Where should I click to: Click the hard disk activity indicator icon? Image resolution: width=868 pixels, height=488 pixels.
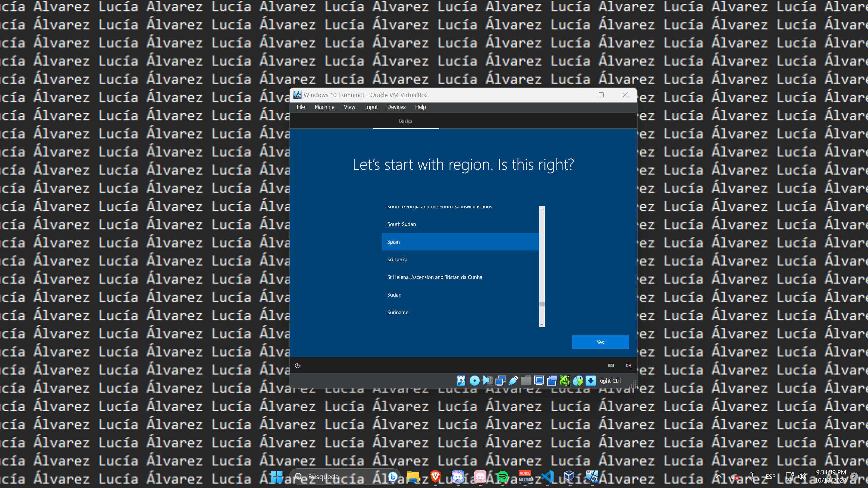461,381
